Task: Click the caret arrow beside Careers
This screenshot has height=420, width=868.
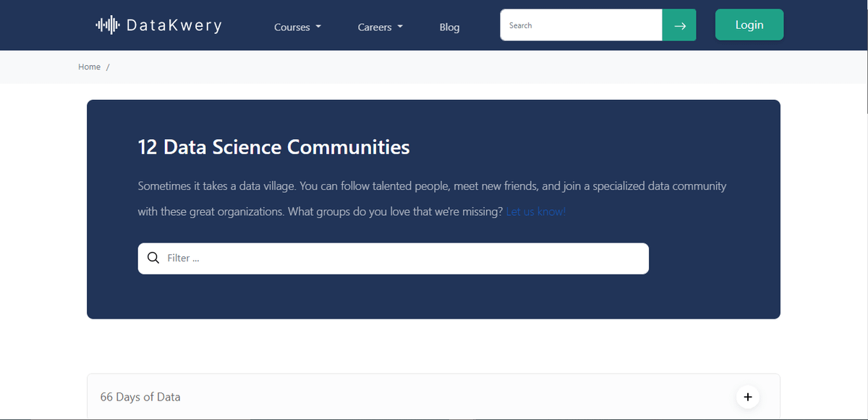Action: (400, 28)
